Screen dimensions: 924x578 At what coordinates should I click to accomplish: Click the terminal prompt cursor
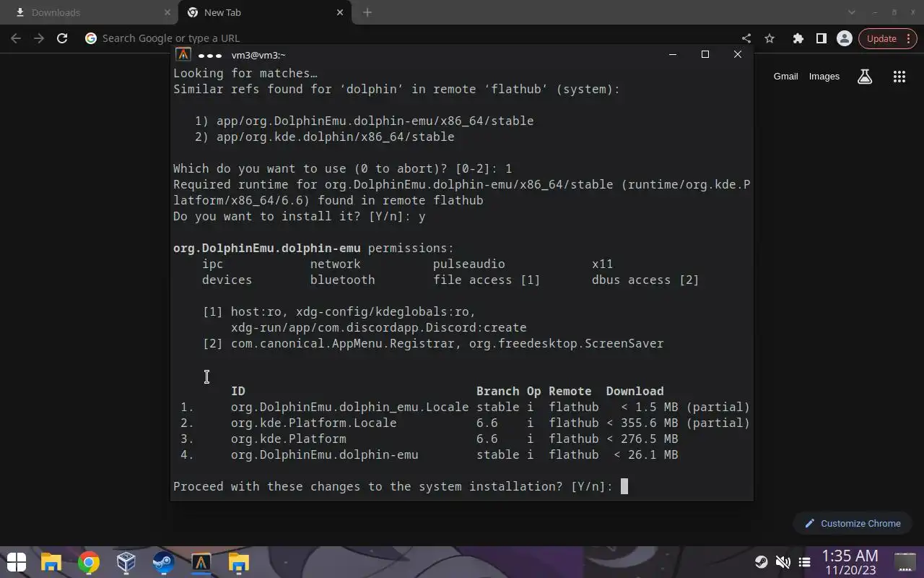coord(624,486)
